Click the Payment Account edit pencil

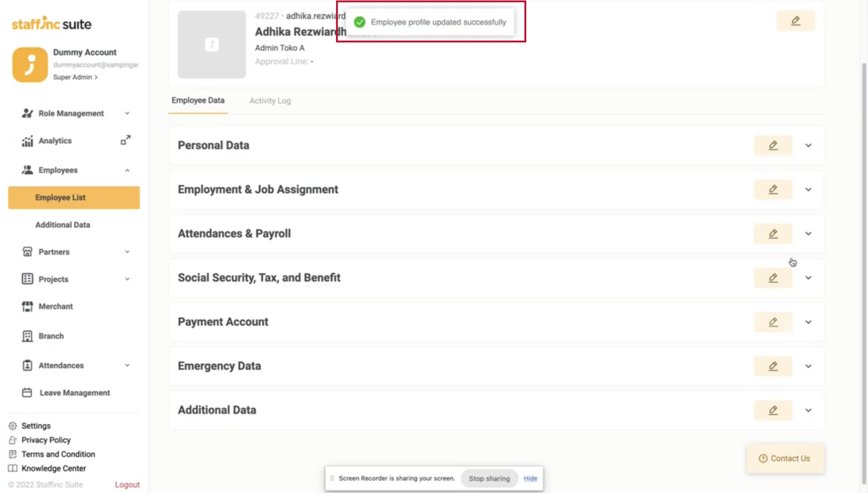pos(773,322)
